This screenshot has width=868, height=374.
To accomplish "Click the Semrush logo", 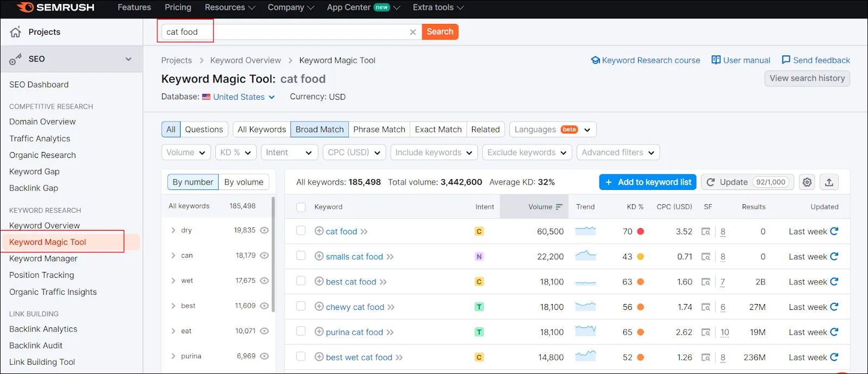I will pos(55,8).
